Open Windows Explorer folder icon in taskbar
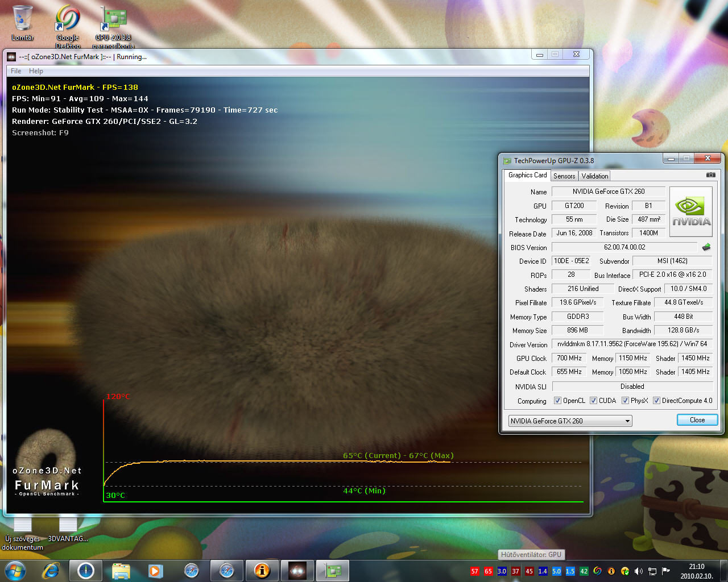Viewport: 728px width, 582px height. pos(121,571)
